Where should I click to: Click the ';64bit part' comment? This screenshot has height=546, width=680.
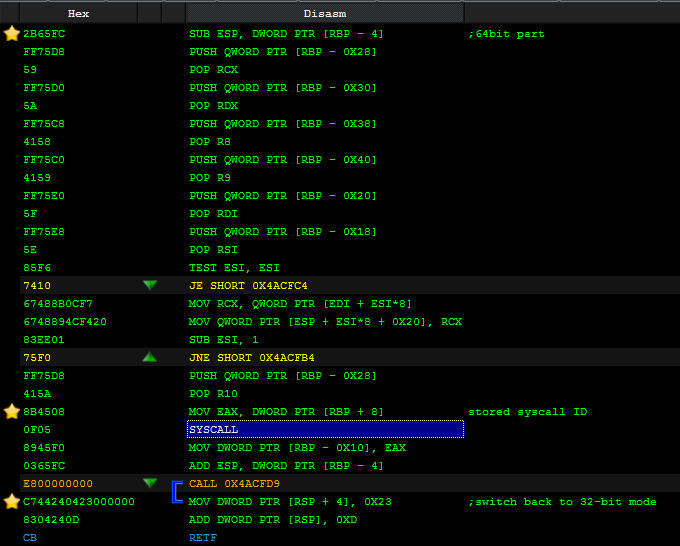click(506, 33)
